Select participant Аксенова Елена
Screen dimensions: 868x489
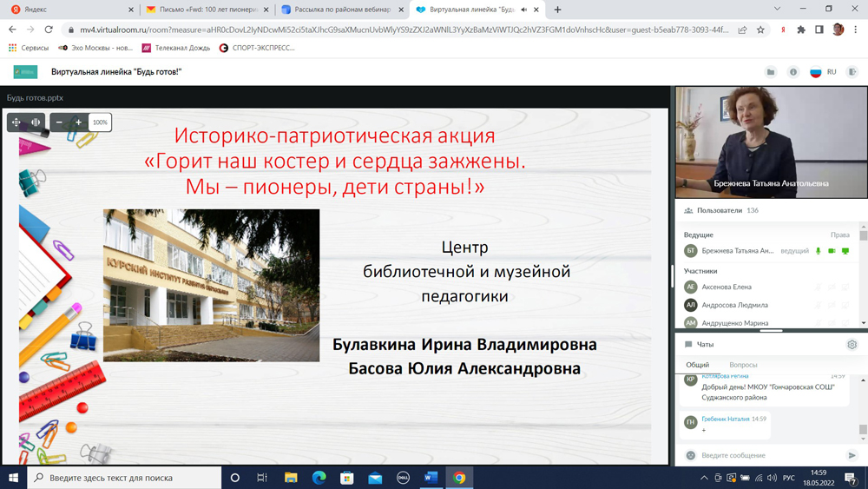tap(727, 287)
